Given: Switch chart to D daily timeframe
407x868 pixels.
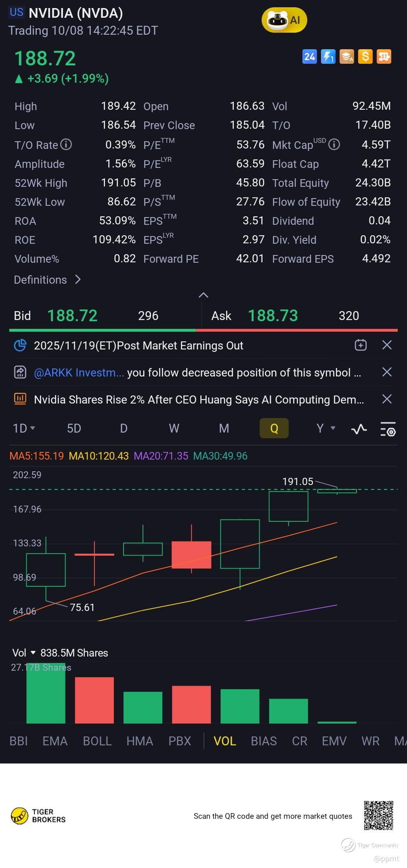Looking at the screenshot, I should (x=124, y=428).
